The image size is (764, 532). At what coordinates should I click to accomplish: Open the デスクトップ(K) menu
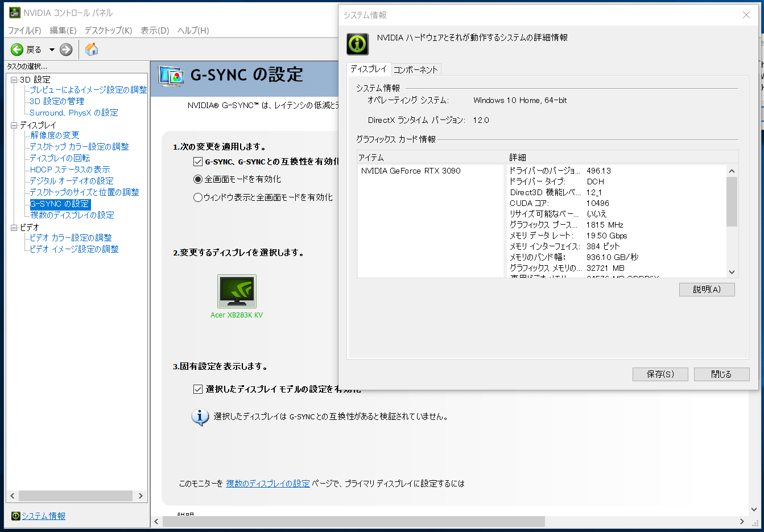108,30
